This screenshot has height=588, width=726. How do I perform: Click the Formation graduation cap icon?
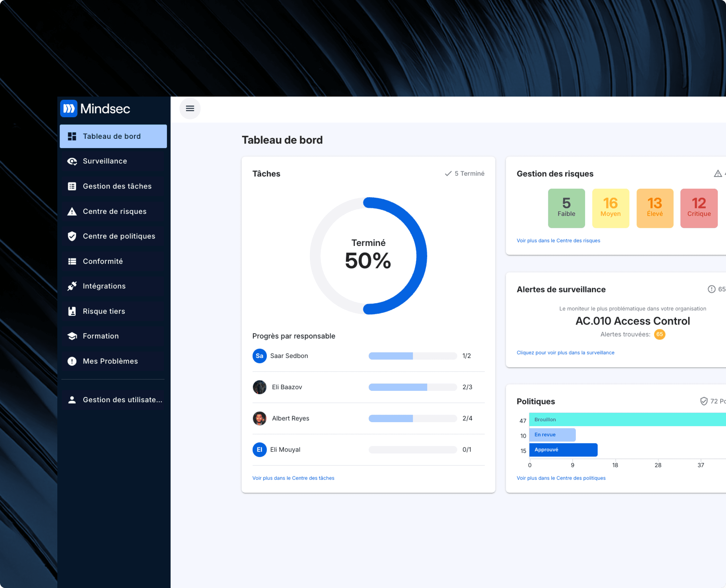[72, 336]
